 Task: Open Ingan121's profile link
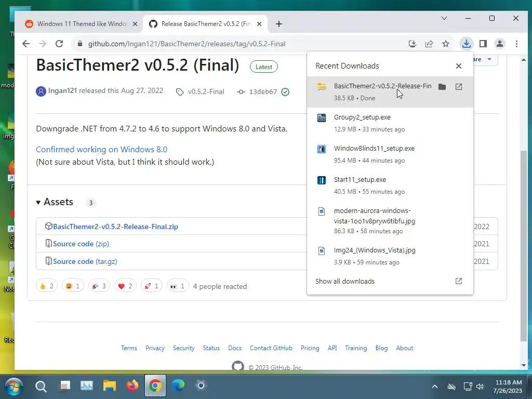tap(62, 90)
